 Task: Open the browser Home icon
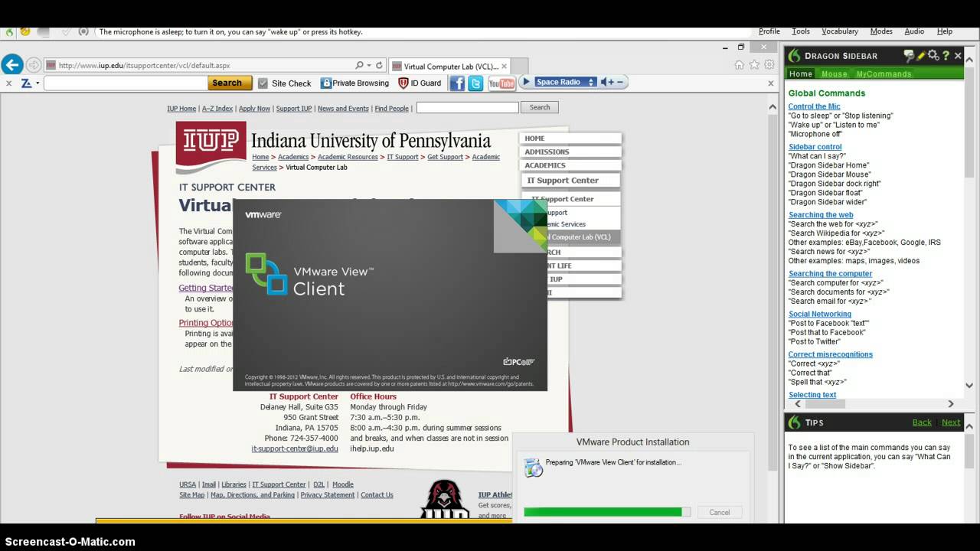click(x=739, y=65)
